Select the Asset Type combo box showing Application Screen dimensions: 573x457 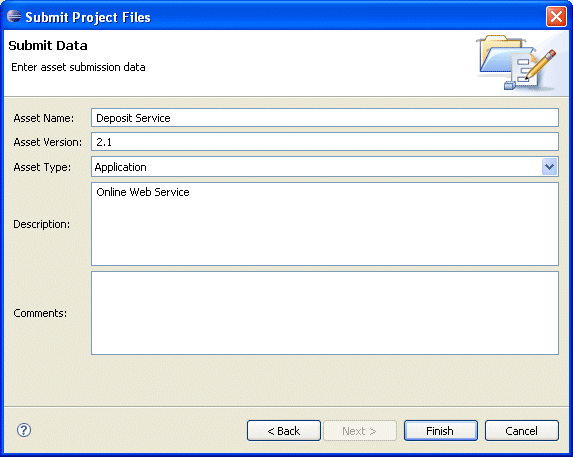(x=325, y=167)
